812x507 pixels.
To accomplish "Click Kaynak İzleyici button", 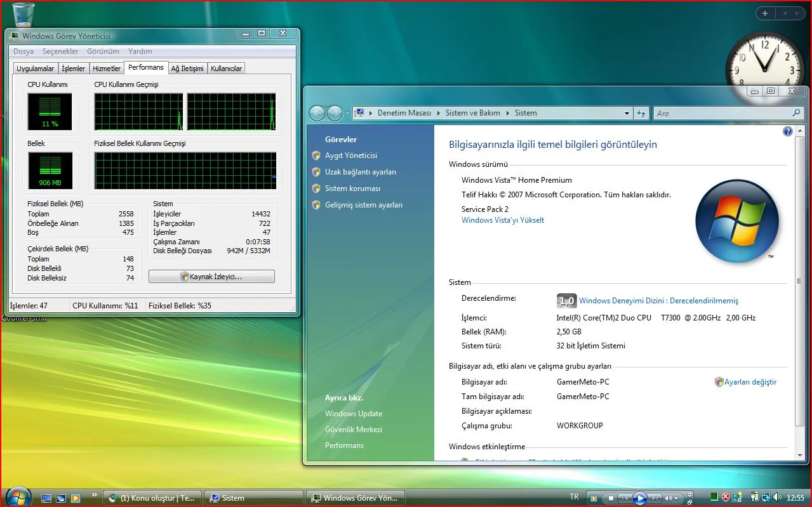I will tap(211, 277).
